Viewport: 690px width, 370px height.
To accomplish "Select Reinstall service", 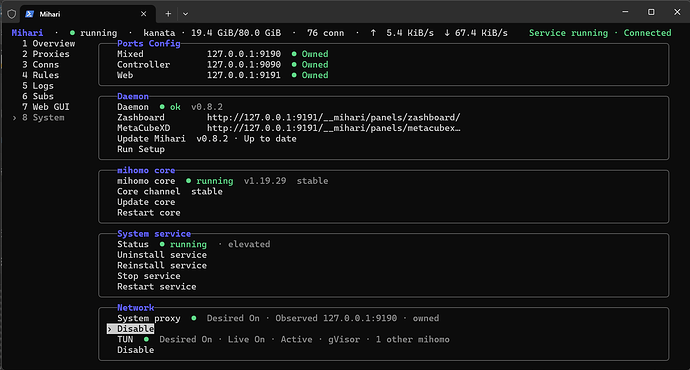I will (x=162, y=265).
